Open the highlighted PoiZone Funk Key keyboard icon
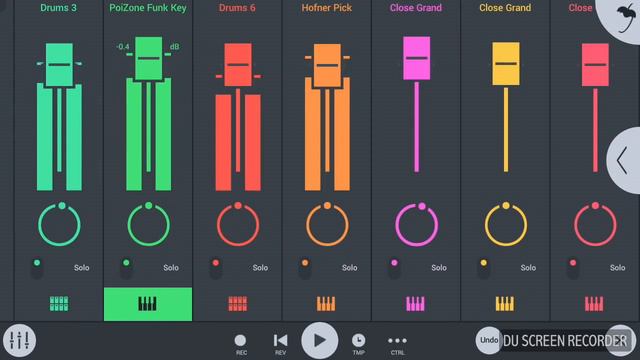 [x=148, y=304]
